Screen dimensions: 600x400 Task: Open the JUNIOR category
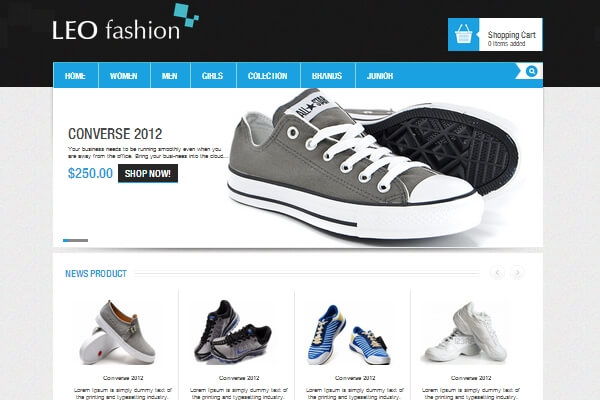(x=380, y=76)
